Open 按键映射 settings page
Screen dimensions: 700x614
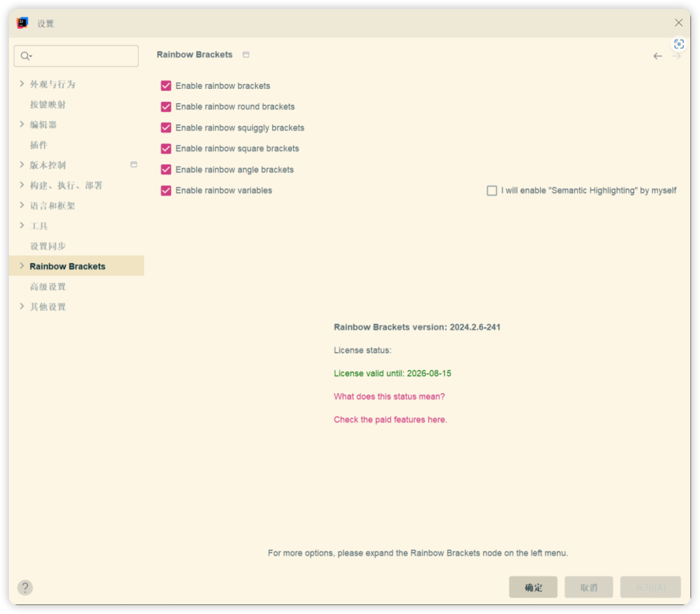[48, 105]
